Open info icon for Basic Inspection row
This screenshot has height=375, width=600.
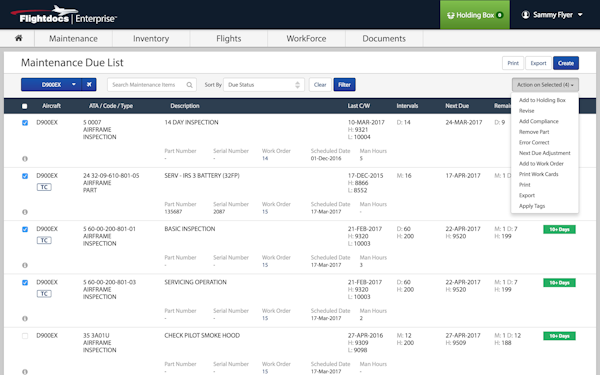click(x=25, y=265)
